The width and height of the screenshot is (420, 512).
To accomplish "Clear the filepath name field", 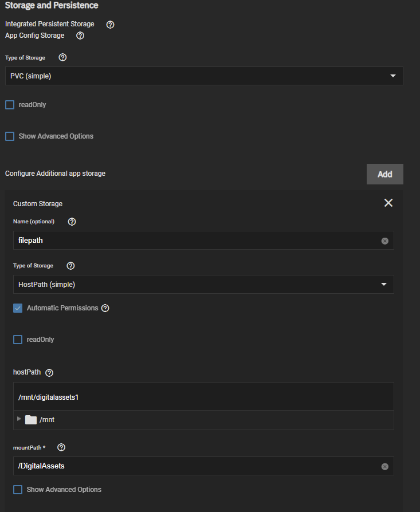I will [x=384, y=241].
